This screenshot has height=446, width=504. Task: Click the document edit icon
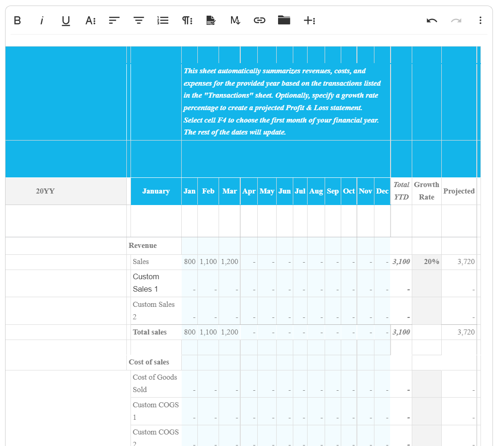(211, 20)
